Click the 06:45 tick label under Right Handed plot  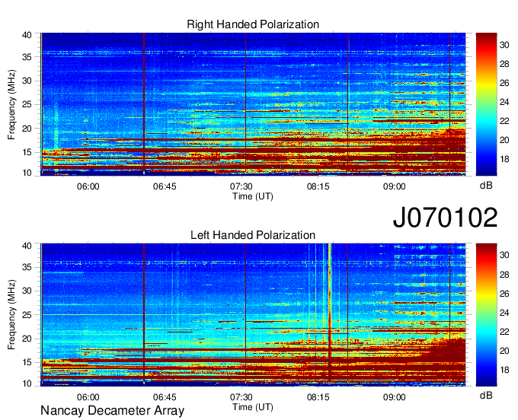(x=165, y=186)
